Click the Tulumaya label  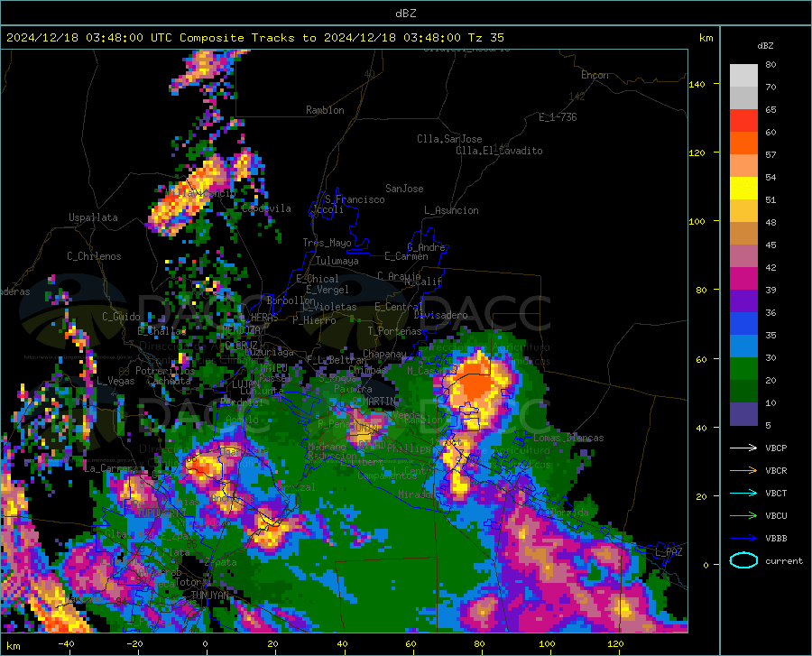coord(337,261)
